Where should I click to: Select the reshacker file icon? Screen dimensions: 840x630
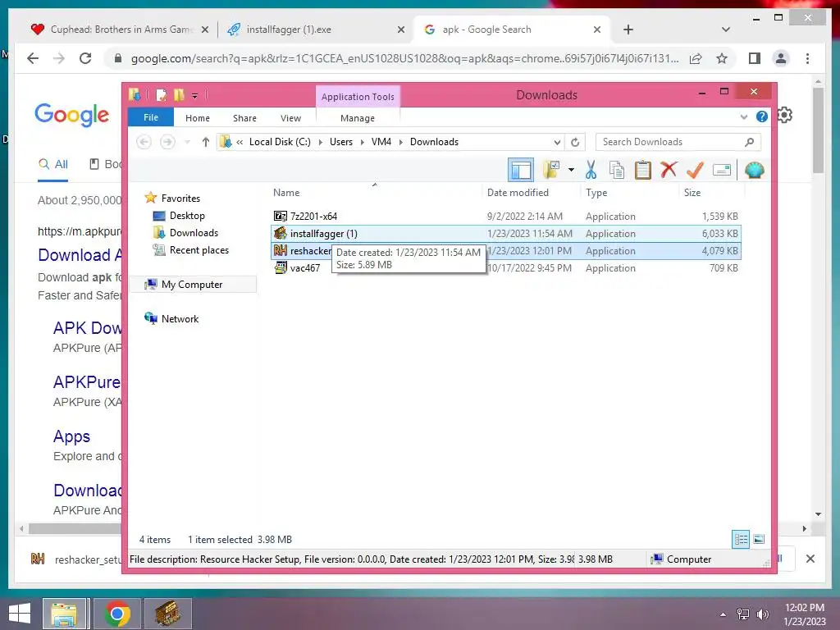[x=281, y=250]
